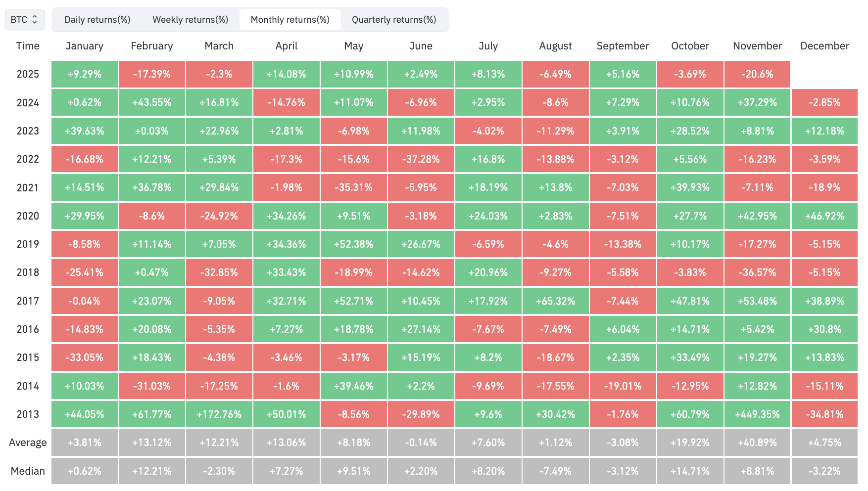
Task: Click the -37.28% June 2022 cell
Action: click(421, 159)
